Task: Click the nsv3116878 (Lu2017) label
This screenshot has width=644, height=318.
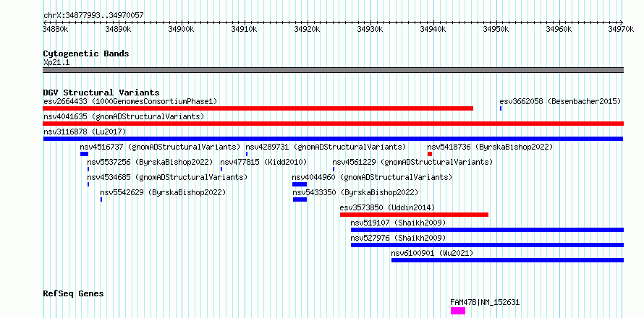Action: click(x=85, y=132)
